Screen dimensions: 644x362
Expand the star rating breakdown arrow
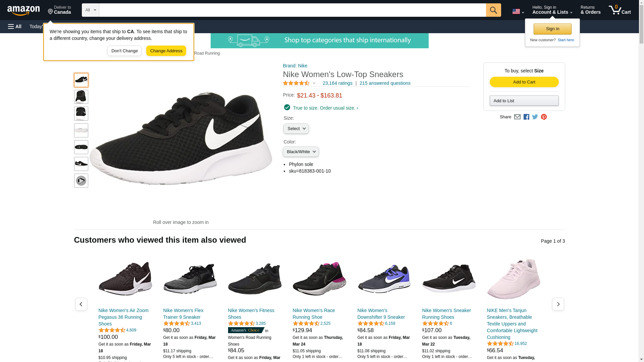click(x=314, y=83)
